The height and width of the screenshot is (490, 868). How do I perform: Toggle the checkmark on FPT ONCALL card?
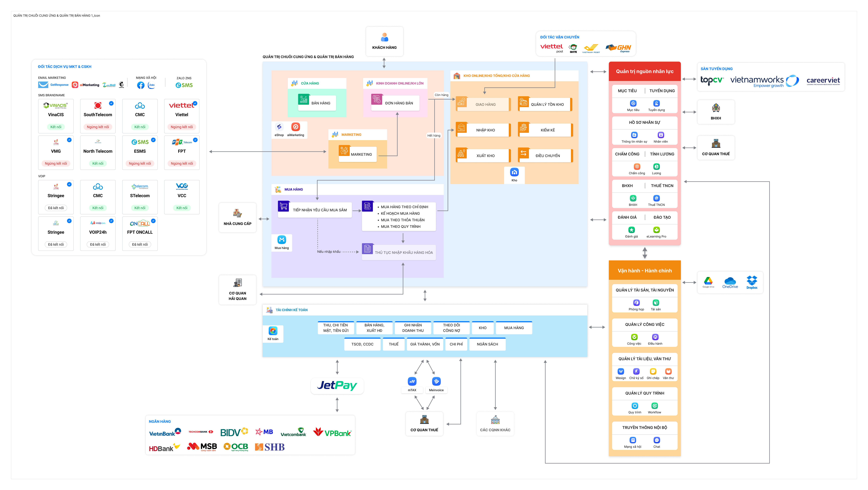(x=153, y=221)
